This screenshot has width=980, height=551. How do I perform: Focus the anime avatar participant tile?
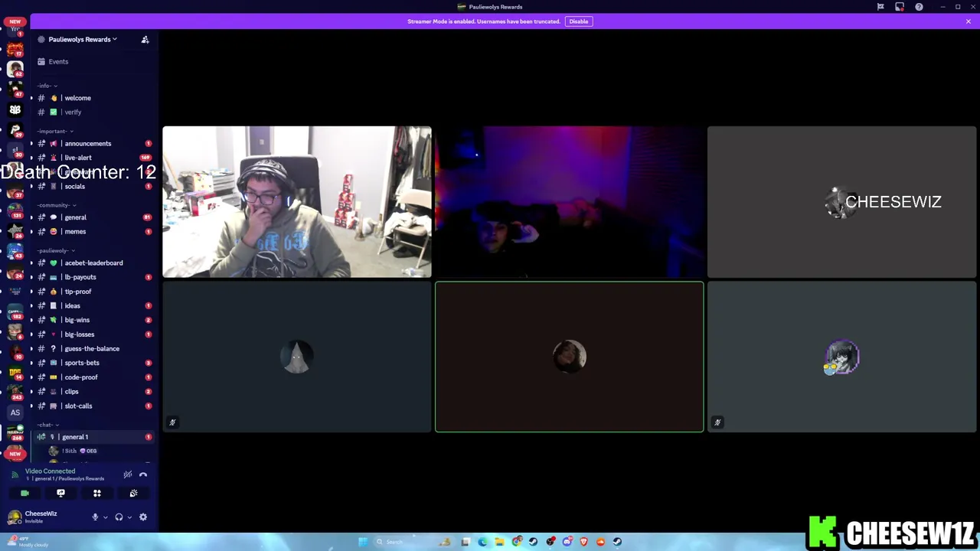(x=842, y=357)
